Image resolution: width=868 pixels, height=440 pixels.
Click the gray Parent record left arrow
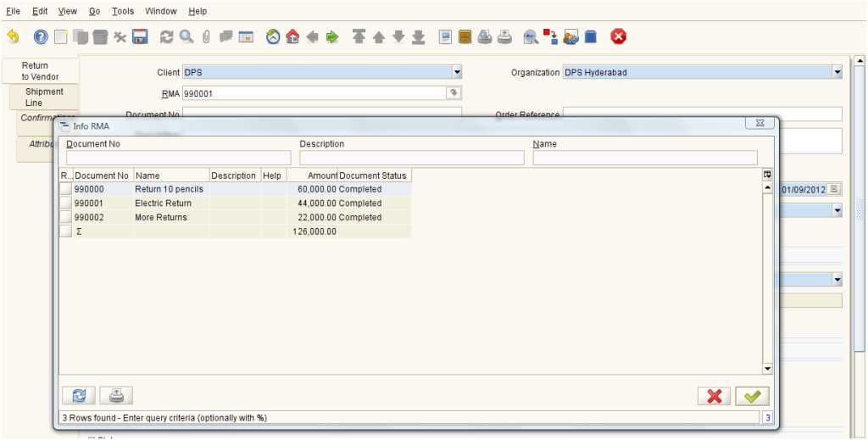coord(312,37)
